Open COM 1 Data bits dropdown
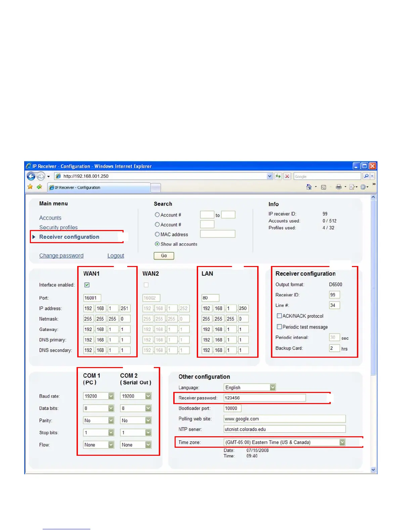Image resolution: width=411 pixels, height=532 pixels. click(99, 408)
